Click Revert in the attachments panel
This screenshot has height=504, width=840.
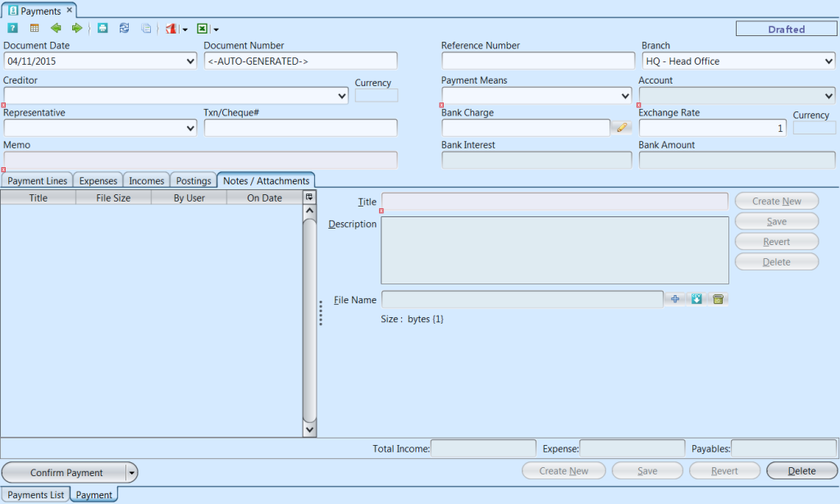click(777, 242)
